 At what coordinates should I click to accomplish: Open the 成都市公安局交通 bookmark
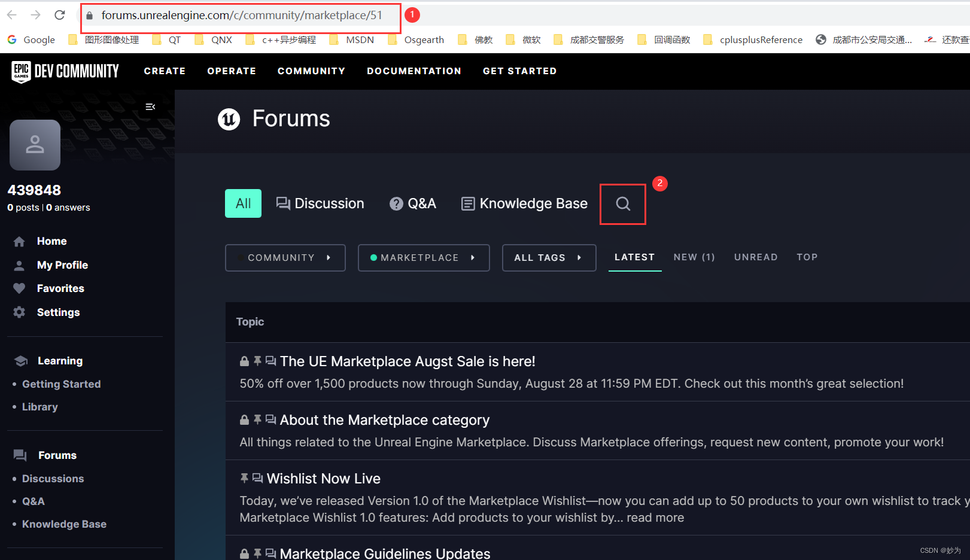[x=863, y=39]
